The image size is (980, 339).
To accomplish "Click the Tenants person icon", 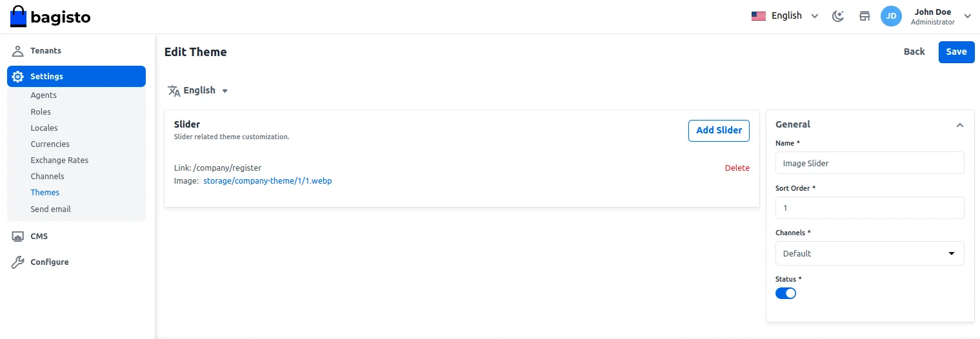I will coord(18,51).
